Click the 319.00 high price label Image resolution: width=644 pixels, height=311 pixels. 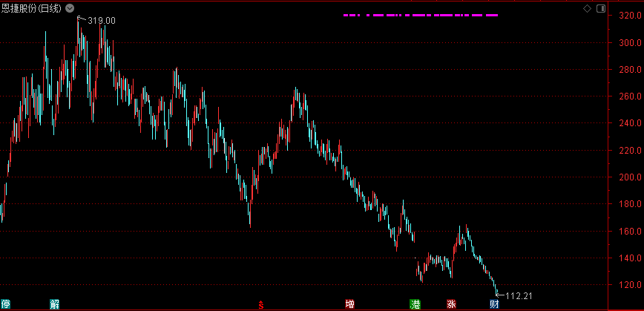(102, 20)
